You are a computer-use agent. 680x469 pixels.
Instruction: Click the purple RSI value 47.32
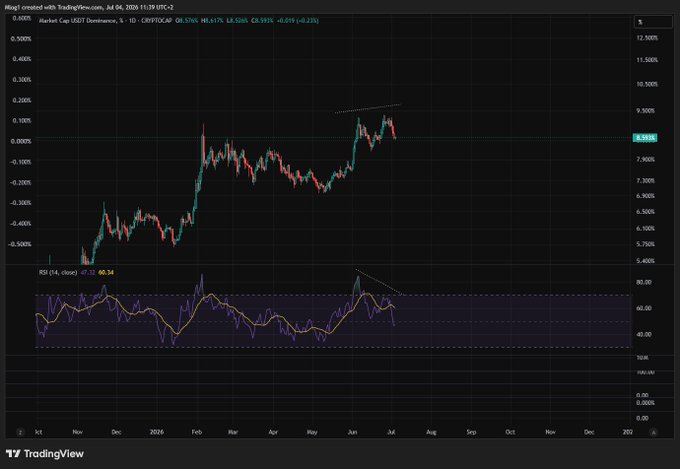point(88,272)
